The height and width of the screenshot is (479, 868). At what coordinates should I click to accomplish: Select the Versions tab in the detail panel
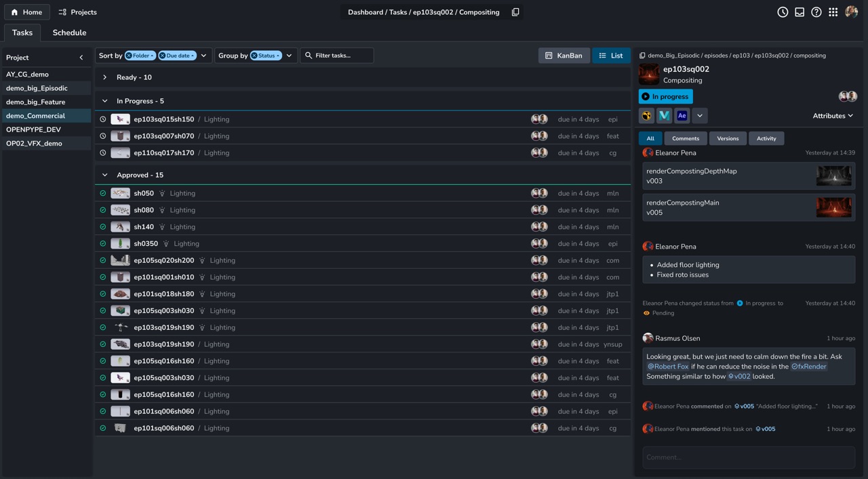728,138
